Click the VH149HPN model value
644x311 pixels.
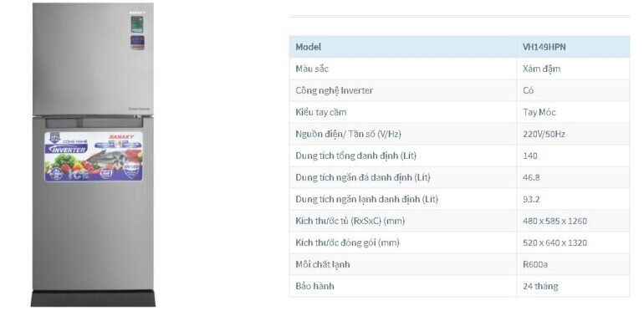point(544,47)
